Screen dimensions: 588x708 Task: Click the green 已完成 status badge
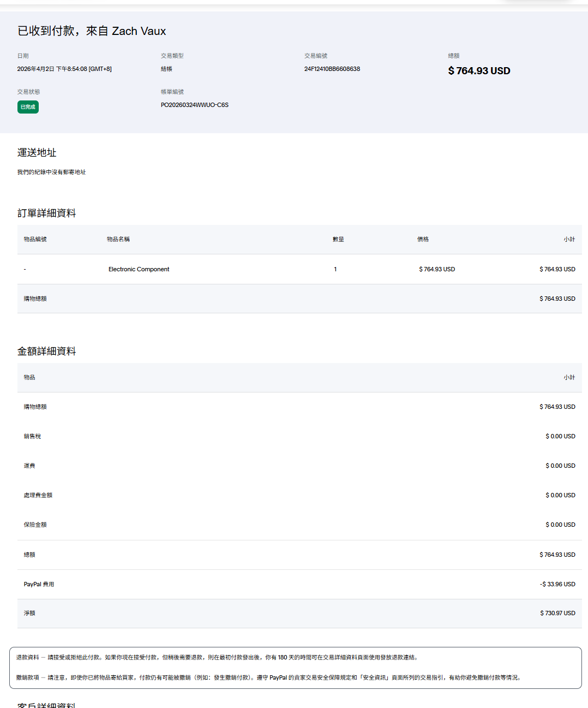click(28, 107)
